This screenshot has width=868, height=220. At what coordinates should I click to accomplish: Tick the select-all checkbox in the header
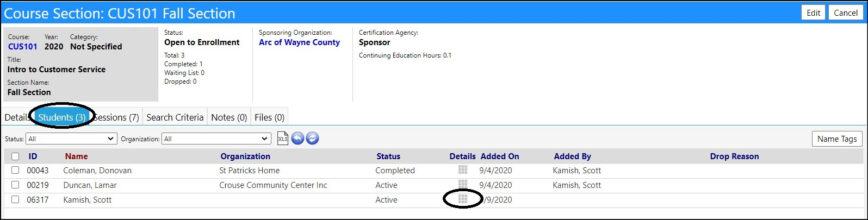15,156
